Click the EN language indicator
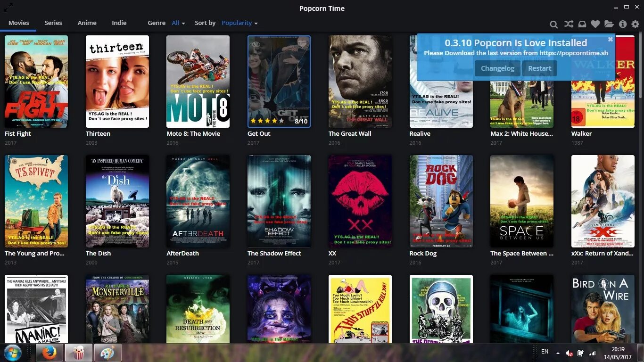Viewport: 644px width, 362px height. click(x=545, y=352)
